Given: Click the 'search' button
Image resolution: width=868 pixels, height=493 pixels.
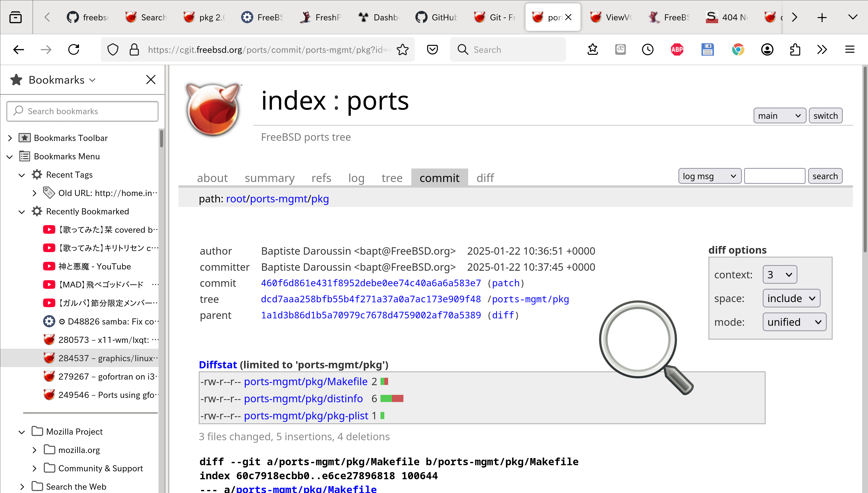Looking at the screenshot, I should click(x=825, y=175).
